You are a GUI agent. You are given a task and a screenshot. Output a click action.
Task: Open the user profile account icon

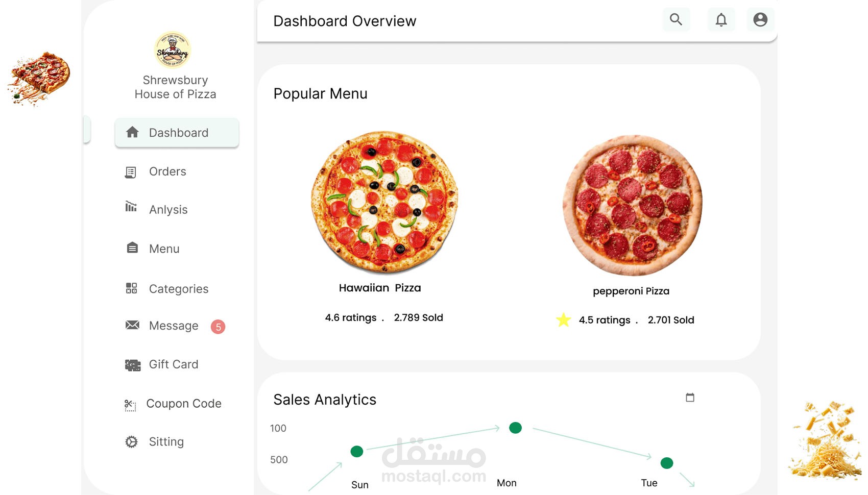[760, 19]
